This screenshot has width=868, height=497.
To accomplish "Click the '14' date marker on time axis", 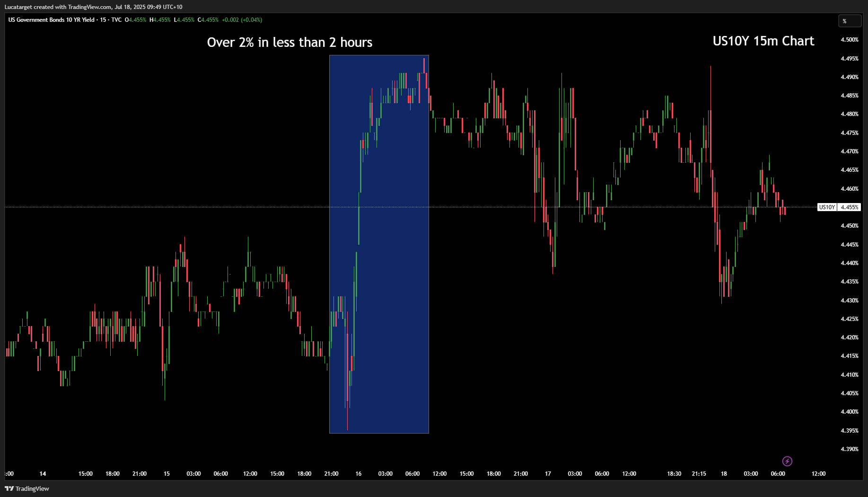I will pyautogui.click(x=43, y=474).
